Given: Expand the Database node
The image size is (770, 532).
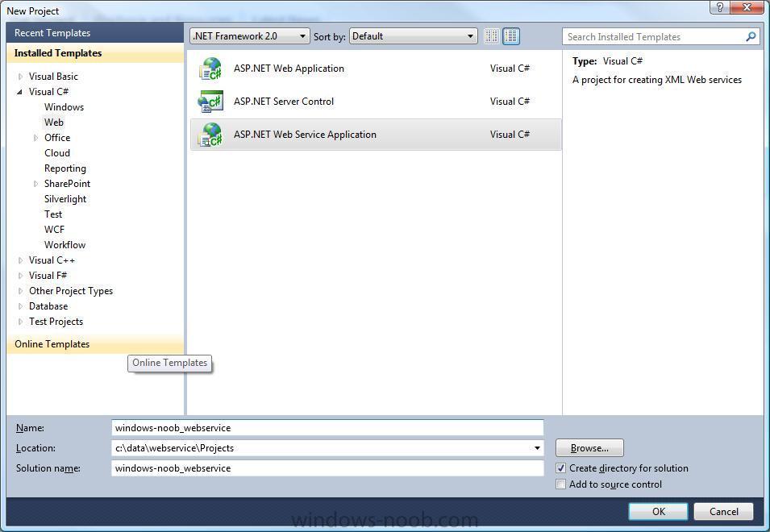Looking at the screenshot, I should click(20, 306).
